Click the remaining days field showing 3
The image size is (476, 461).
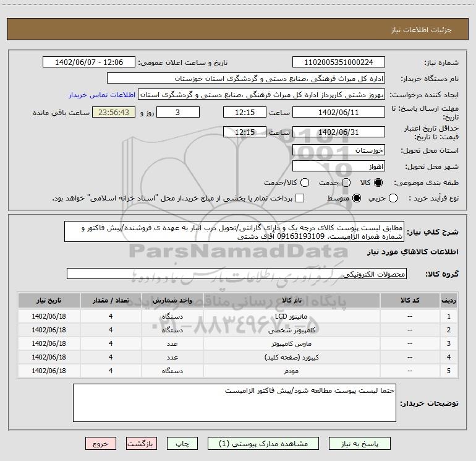point(178,112)
